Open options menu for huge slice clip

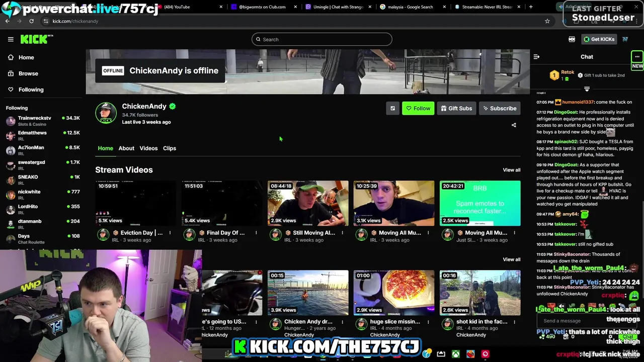428,322
